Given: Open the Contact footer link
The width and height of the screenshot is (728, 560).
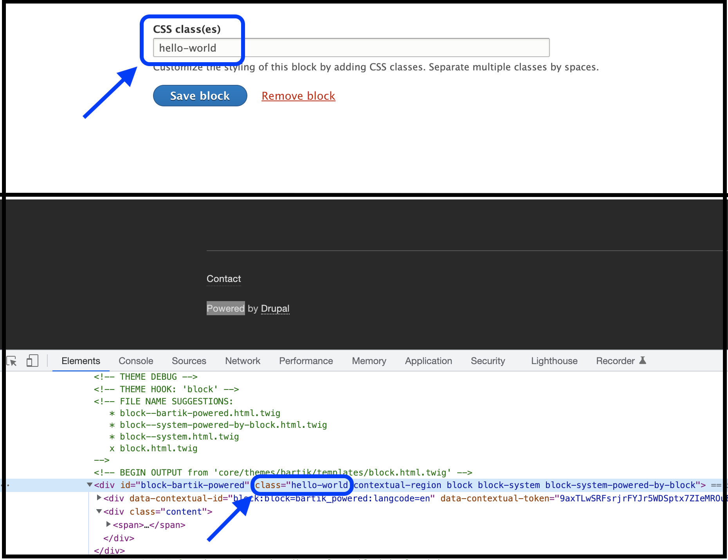Looking at the screenshot, I should point(223,279).
